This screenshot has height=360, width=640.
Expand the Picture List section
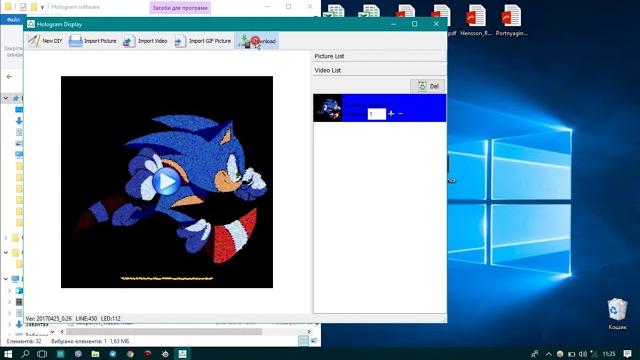(380, 56)
